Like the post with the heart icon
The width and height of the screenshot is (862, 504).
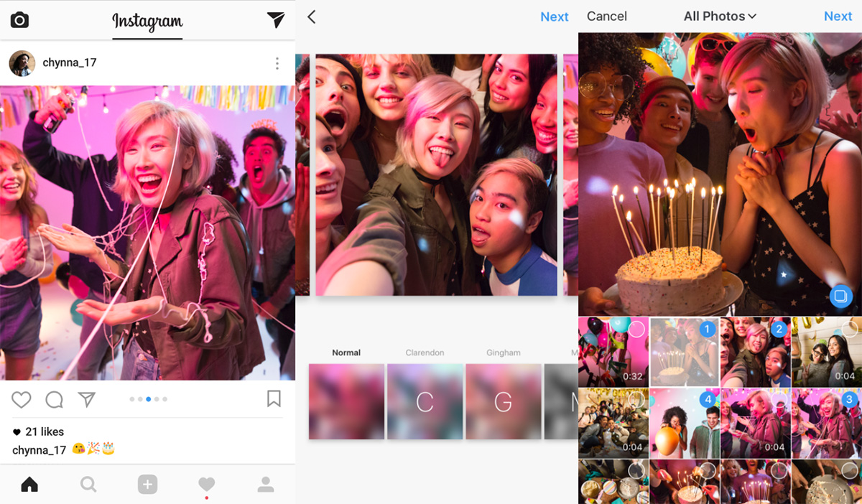point(22,399)
